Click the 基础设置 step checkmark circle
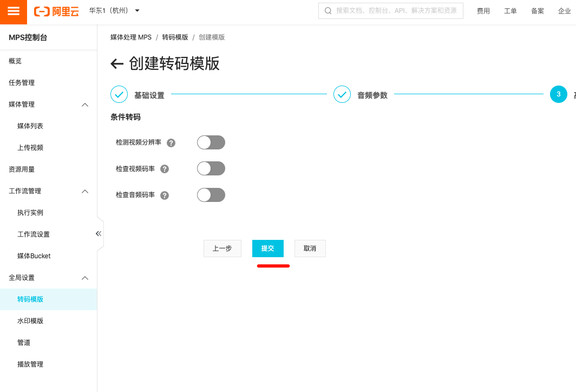Viewport: 576px width, 392px height. click(x=119, y=94)
